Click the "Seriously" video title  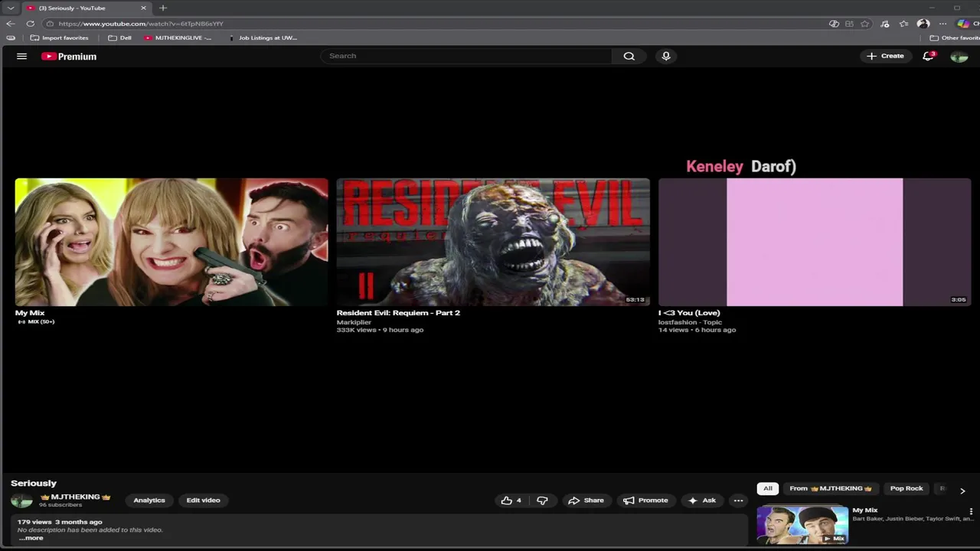click(34, 483)
